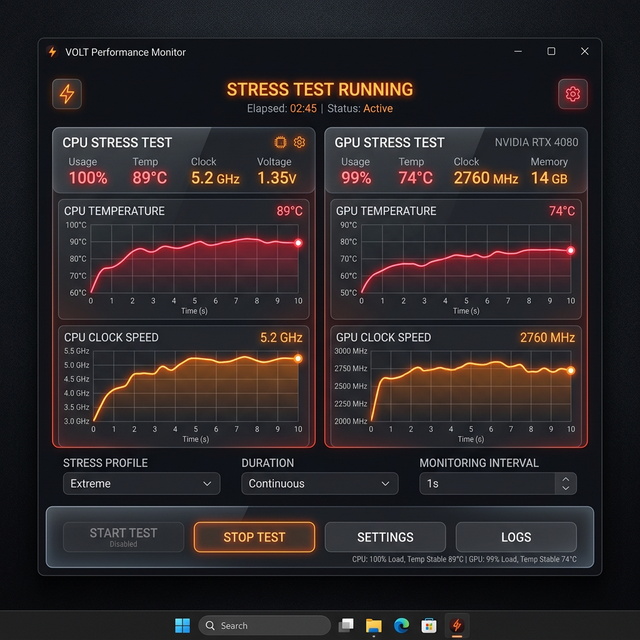The height and width of the screenshot is (640, 640).
Task: Click the VOLT app icon in the taskbar
Action: pyautogui.click(x=457, y=625)
